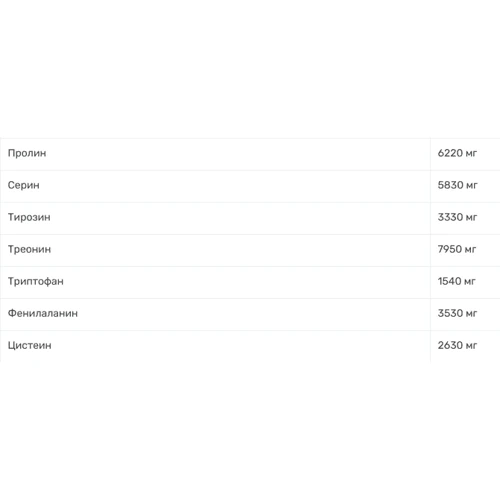
Task: Click the 2630 value for Цистеин
Action: tap(450, 345)
